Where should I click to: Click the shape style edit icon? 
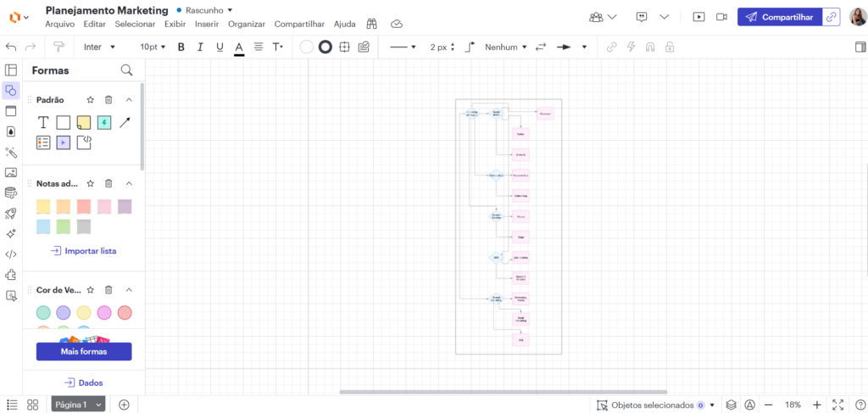[x=364, y=47]
